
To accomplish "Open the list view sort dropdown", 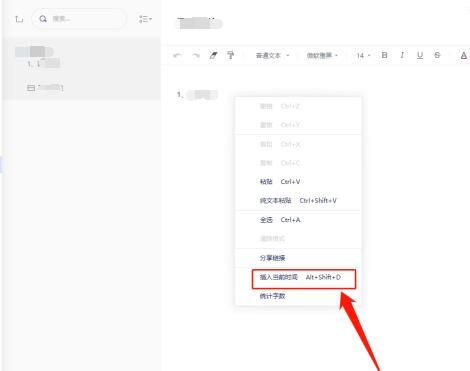I will 145,19.
